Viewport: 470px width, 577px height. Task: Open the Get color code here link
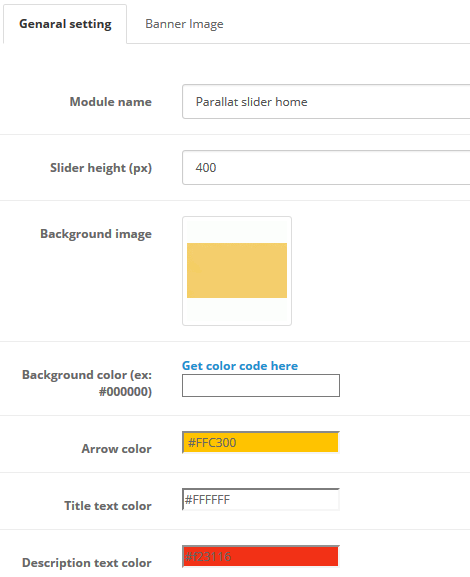[240, 366]
